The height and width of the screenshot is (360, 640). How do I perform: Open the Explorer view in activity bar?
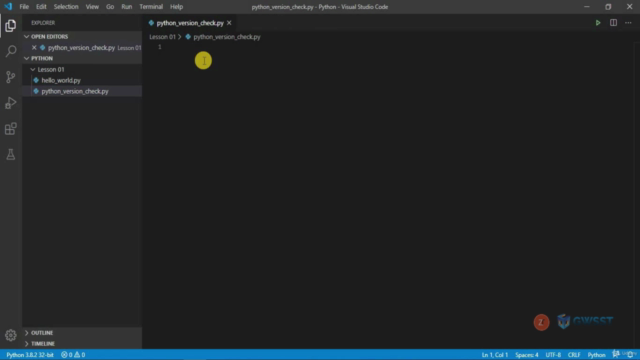point(11,26)
